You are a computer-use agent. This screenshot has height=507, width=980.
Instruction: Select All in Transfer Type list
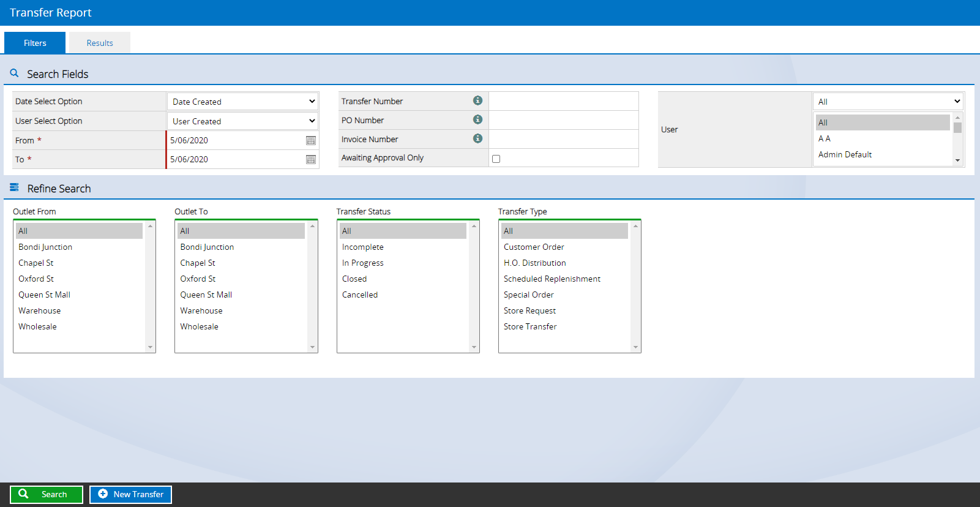click(564, 231)
